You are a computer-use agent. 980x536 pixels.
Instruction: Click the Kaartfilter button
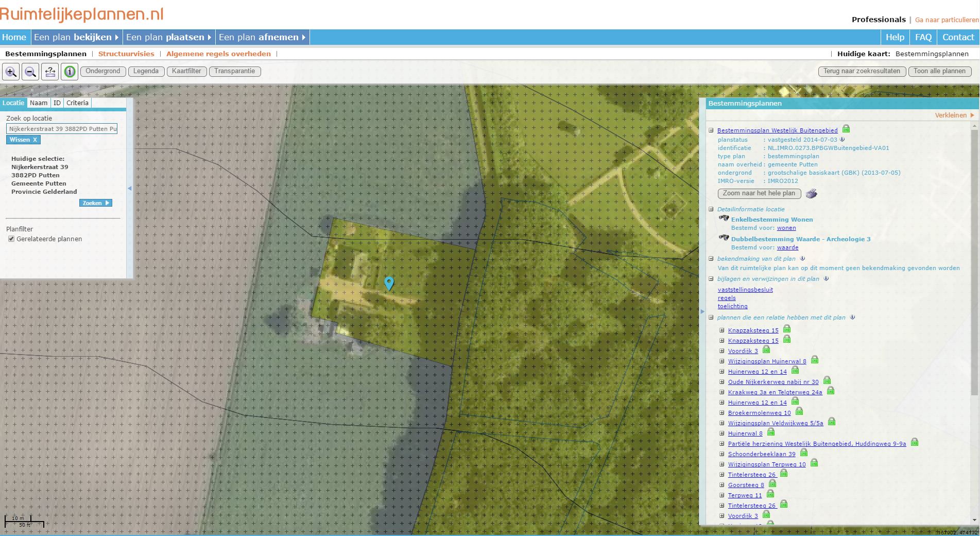pos(186,71)
